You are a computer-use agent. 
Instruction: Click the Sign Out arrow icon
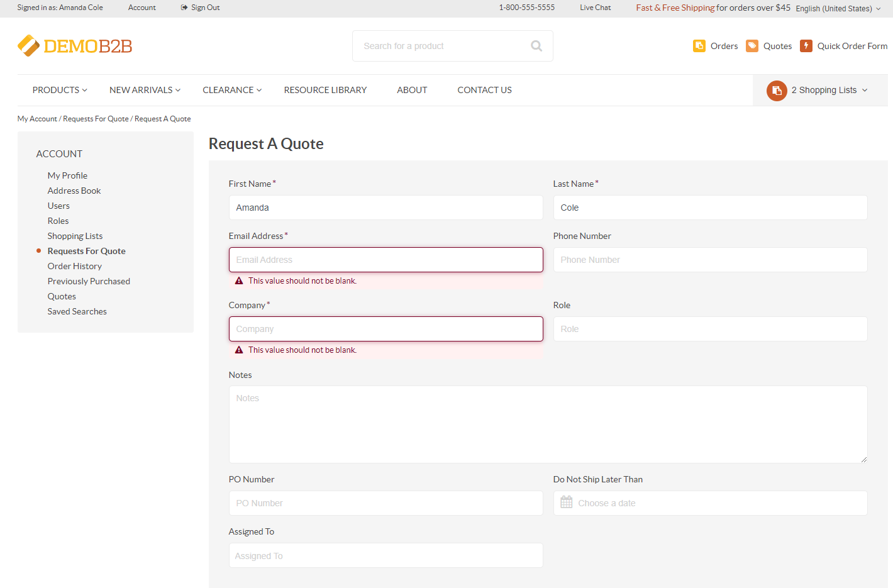click(184, 8)
